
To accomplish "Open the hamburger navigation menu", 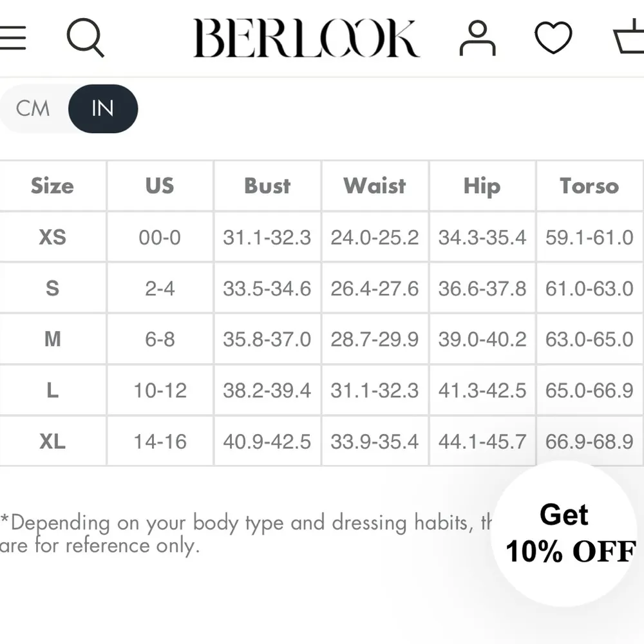I will coord(14,37).
